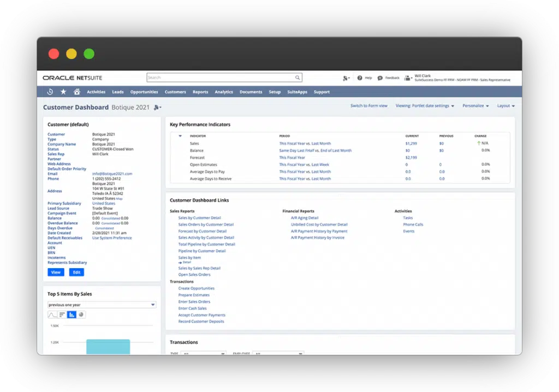The height and width of the screenshot is (392, 559).
Task: Click Enter Sales Orders link
Action: [x=194, y=302]
